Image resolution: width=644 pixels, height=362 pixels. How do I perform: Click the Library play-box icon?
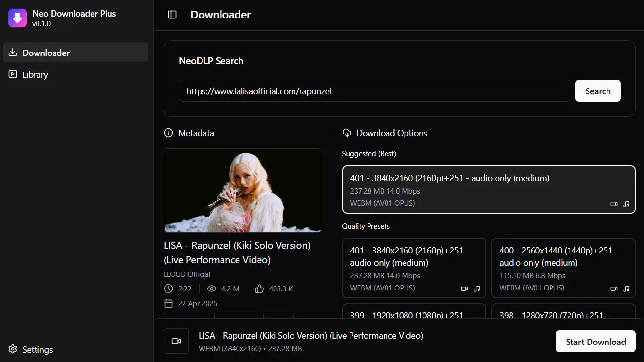(13, 74)
